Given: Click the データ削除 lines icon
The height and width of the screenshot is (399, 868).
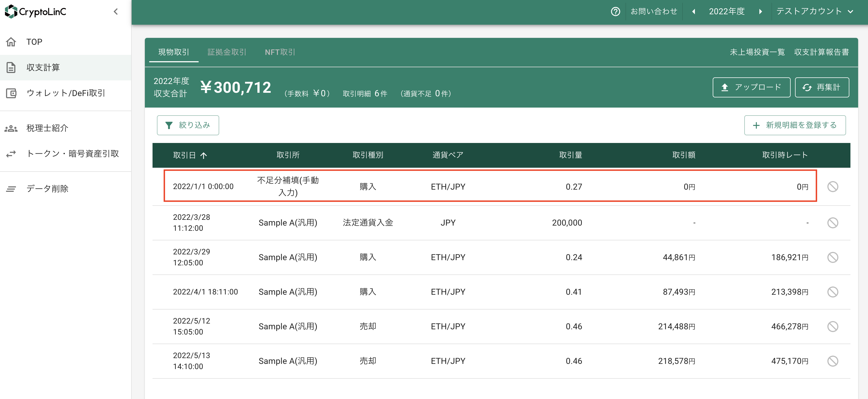Looking at the screenshot, I should coord(11,189).
